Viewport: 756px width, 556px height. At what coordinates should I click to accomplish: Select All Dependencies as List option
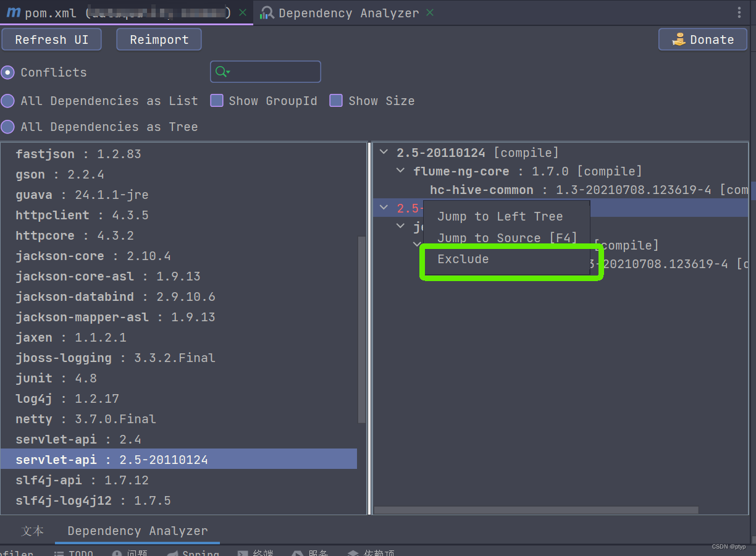(x=7, y=101)
